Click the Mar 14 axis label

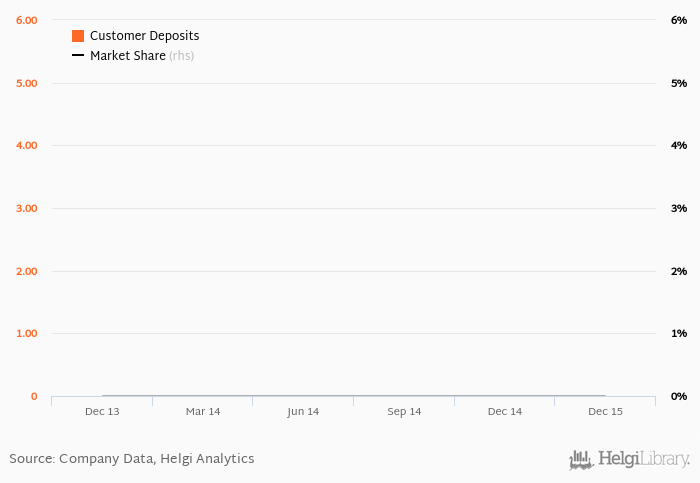pos(203,411)
